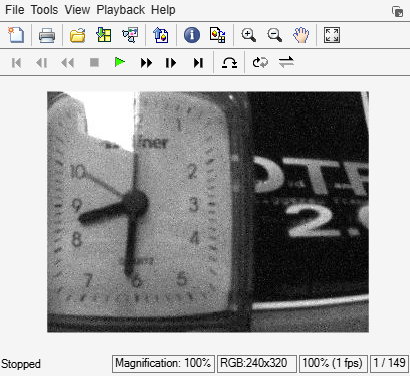Select the Pan hand tool

301,35
